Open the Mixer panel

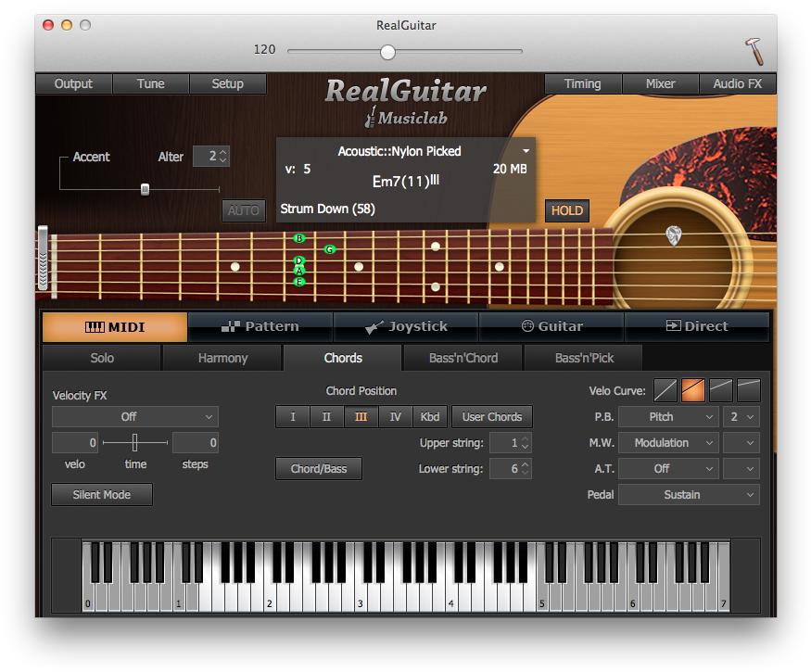pyautogui.click(x=661, y=83)
